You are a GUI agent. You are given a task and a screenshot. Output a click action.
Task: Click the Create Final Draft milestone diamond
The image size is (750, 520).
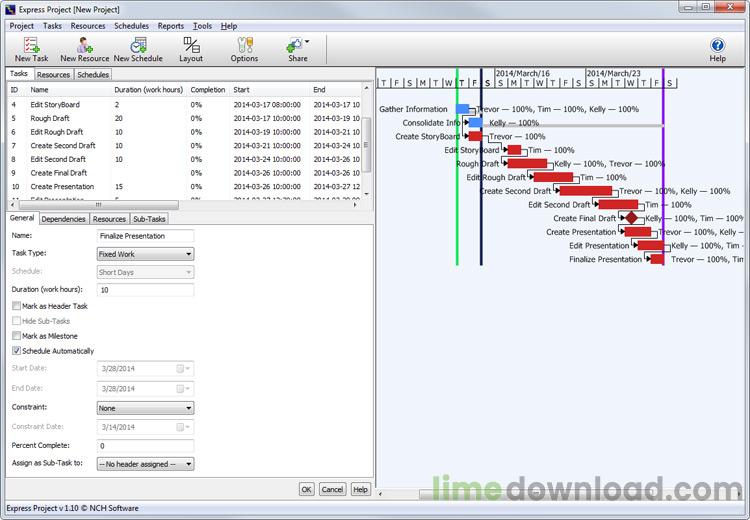pos(631,218)
